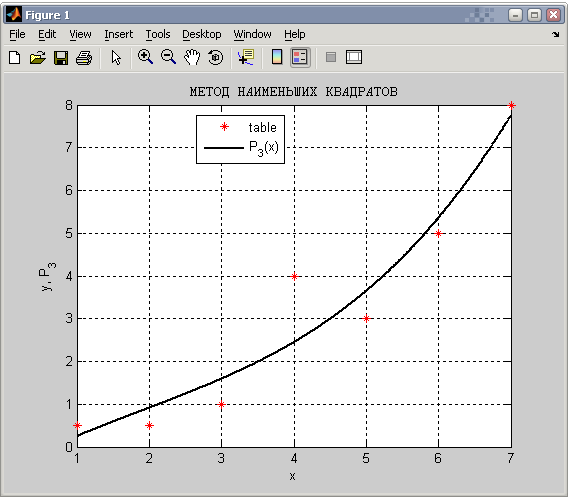Click the red data point at x=7
The image size is (568, 497).
coord(511,105)
